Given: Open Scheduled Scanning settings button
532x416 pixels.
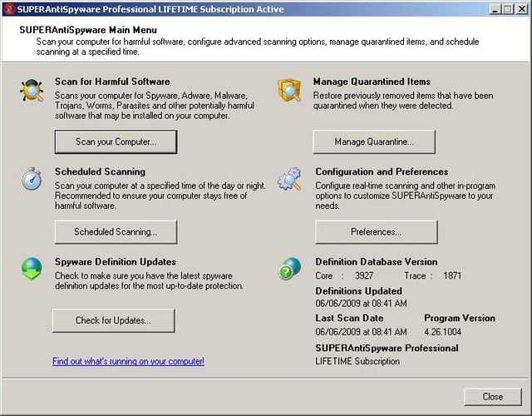Looking at the screenshot, I should [116, 232].
